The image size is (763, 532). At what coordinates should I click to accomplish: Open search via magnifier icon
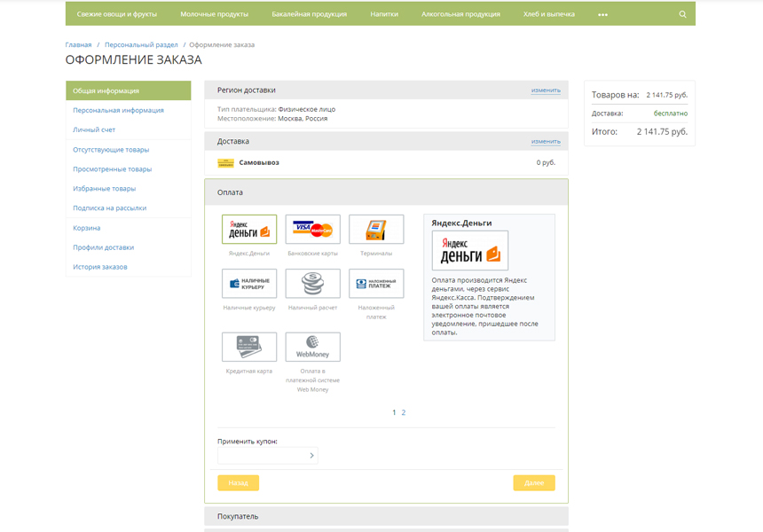coord(682,14)
